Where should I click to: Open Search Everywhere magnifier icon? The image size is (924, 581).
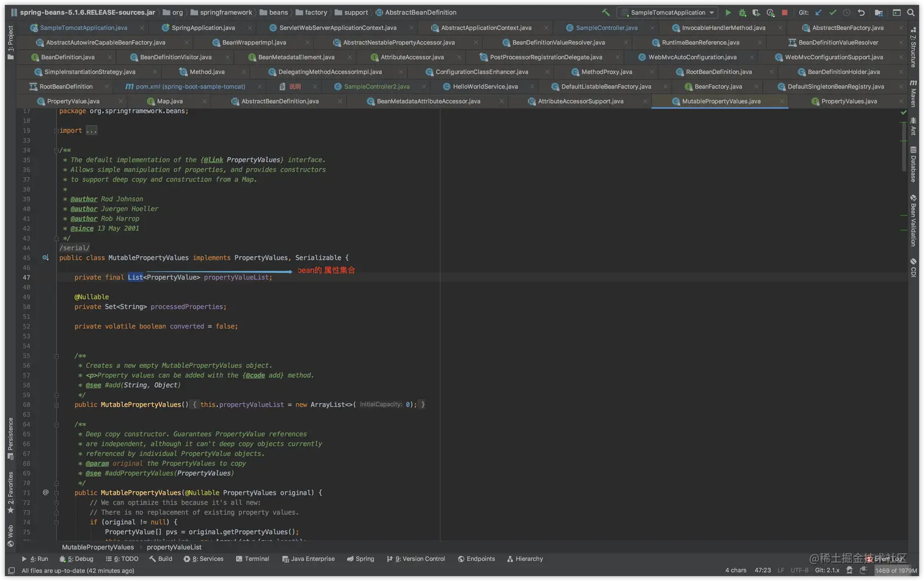point(911,12)
